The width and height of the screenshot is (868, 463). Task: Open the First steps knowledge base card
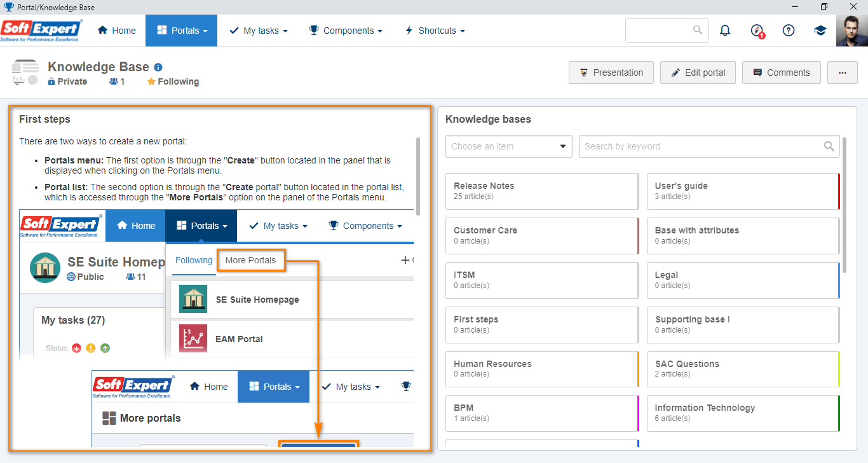542,325
